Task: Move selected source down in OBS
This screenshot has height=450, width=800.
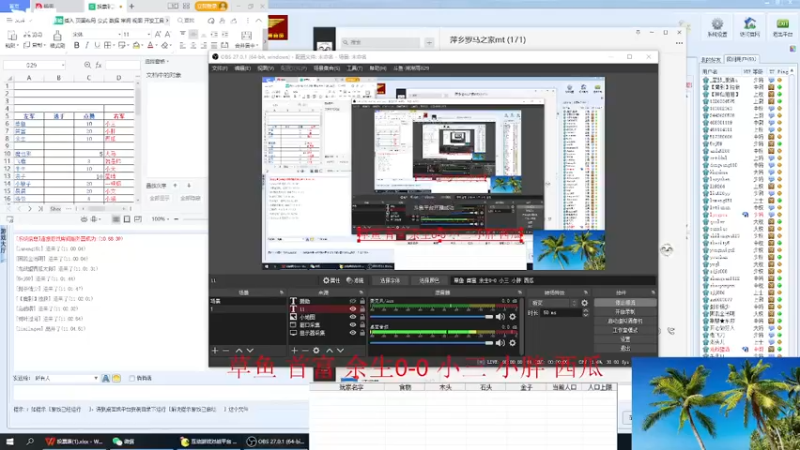Action: [x=340, y=351]
